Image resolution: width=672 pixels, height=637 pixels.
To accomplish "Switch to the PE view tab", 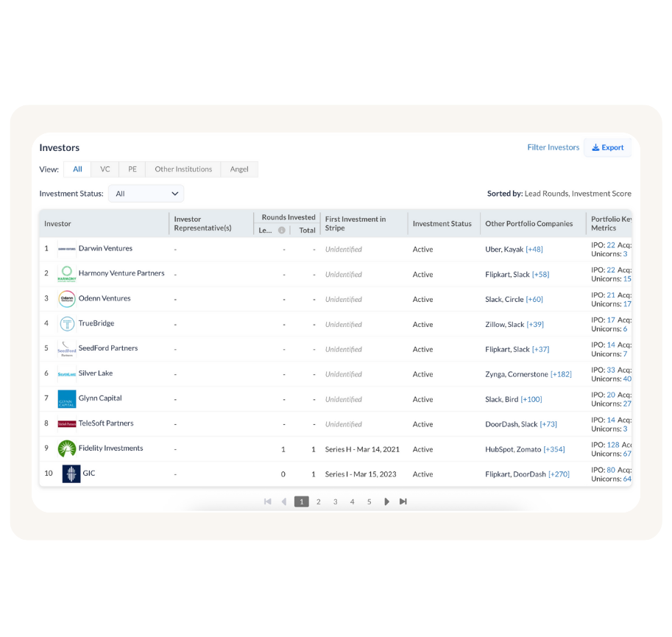I will coord(132,169).
